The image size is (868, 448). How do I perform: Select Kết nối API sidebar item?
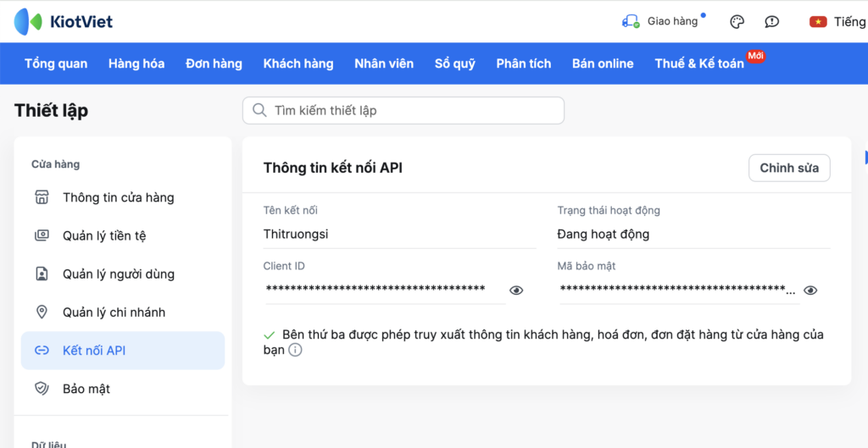point(94,351)
